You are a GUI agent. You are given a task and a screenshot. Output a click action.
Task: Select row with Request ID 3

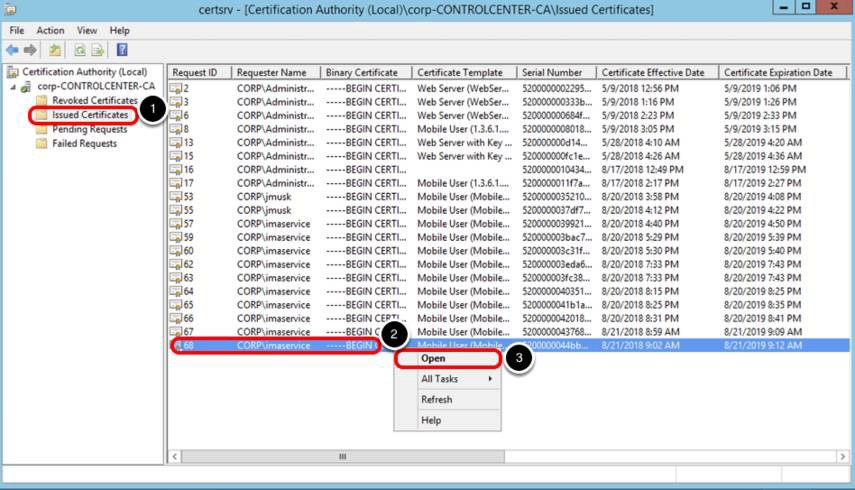click(508, 102)
